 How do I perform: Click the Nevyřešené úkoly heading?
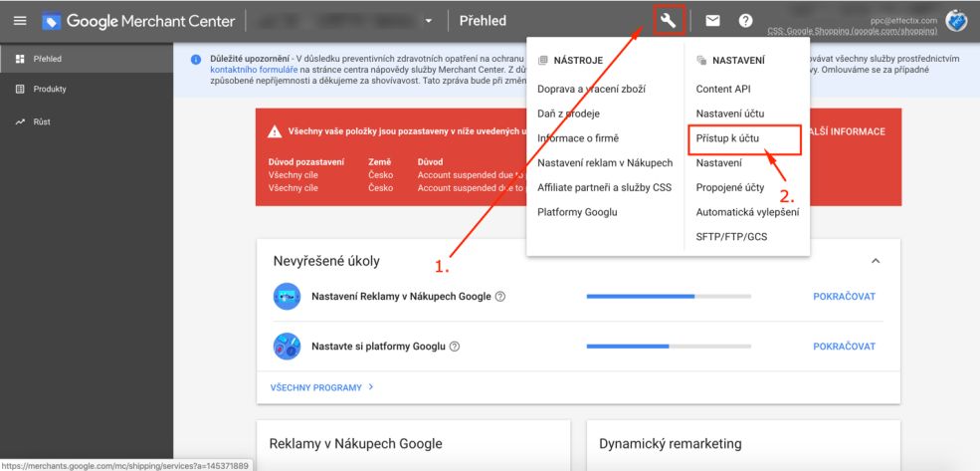[x=326, y=262]
